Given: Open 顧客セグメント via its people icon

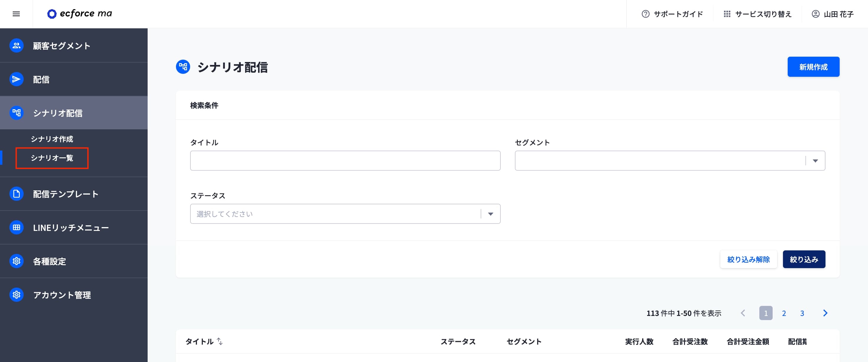Looking at the screenshot, I should point(16,45).
